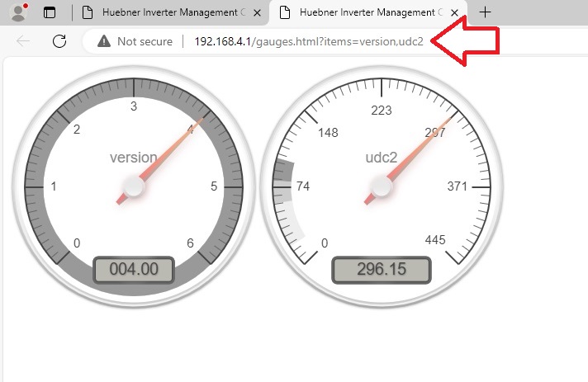The image size is (588, 382).
Task: Switch to the first Huebner Inverter tab
Action: [172, 12]
